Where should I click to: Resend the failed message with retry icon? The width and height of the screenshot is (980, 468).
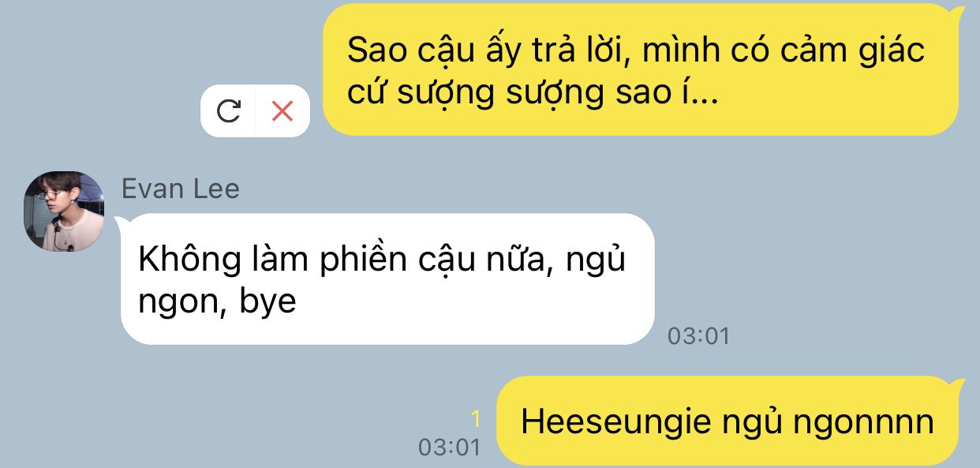(x=228, y=111)
